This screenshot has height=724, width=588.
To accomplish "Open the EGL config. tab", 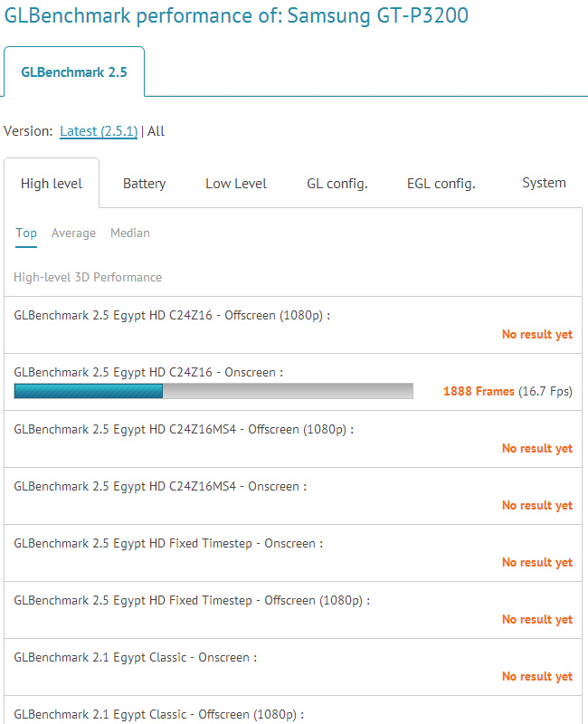I will 441,184.
